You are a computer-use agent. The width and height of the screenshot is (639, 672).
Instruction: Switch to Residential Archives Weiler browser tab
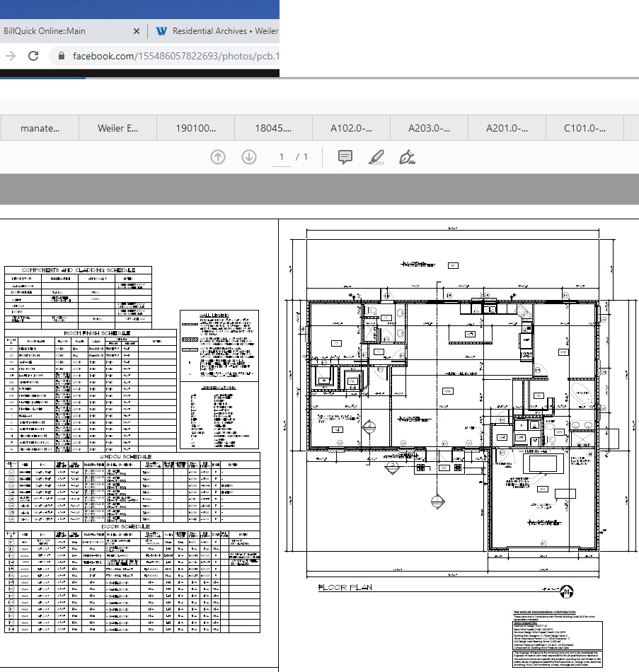click(x=218, y=31)
